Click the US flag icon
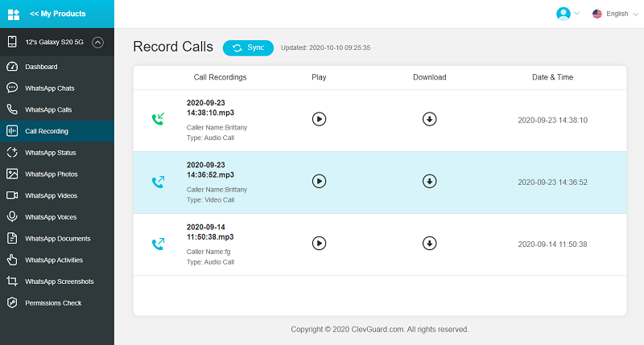Viewport: 644px width, 345px height. (x=597, y=14)
